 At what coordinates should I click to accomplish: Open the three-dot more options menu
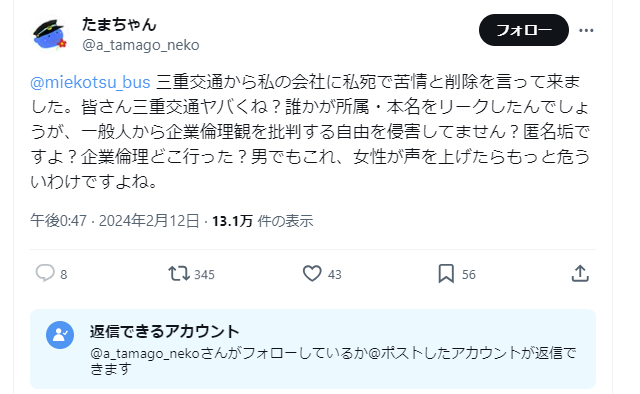click(x=587, y=30)
